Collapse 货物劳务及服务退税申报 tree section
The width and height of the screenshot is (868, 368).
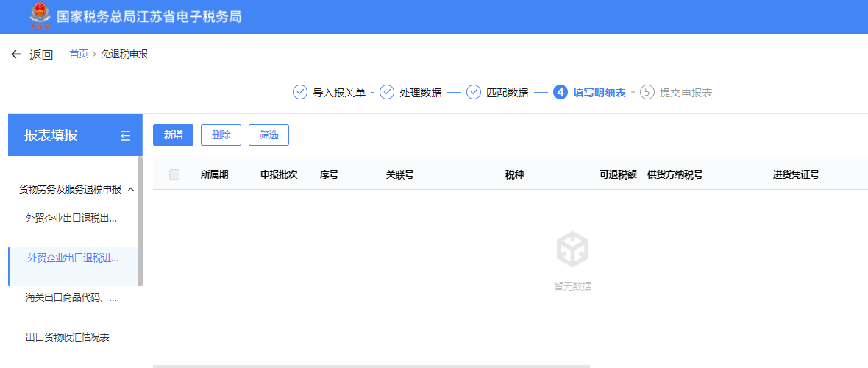click(131, 190)
